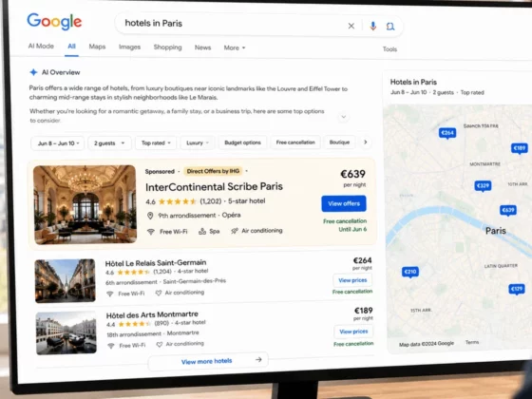Switch to the News tab
The image size is (532, 399).
coord(202,47)
